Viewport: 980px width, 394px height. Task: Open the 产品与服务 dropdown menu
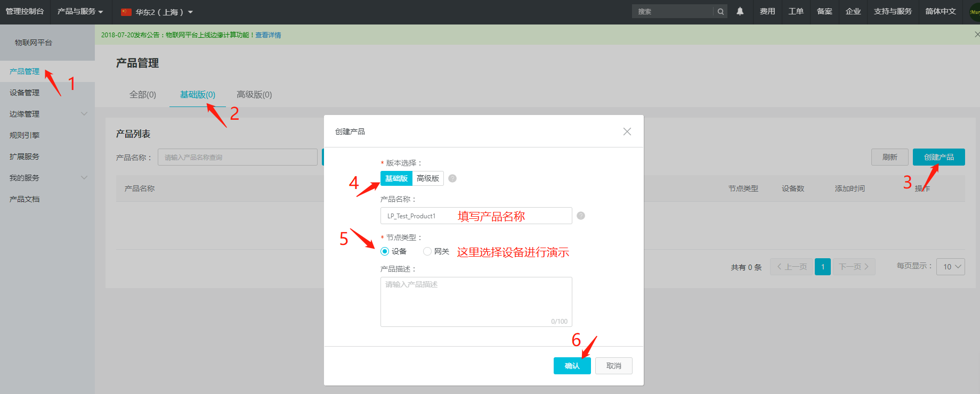coord(80,11)
